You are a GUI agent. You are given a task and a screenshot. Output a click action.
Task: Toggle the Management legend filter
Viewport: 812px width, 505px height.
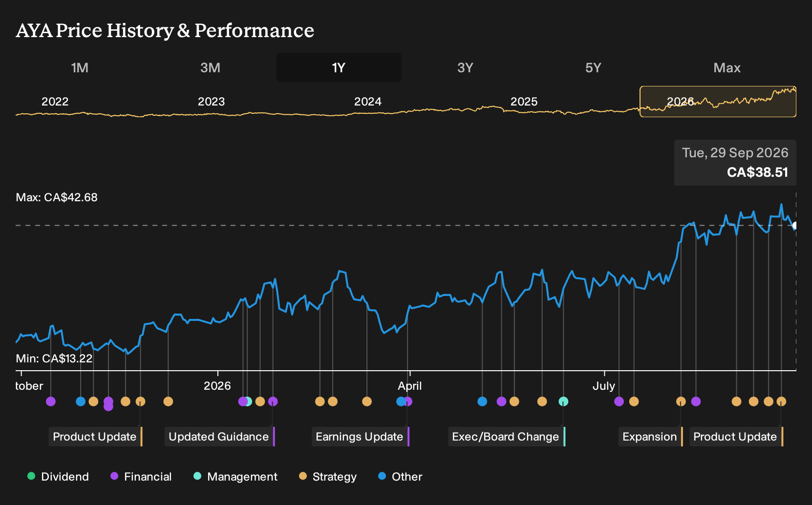(235, 476)
